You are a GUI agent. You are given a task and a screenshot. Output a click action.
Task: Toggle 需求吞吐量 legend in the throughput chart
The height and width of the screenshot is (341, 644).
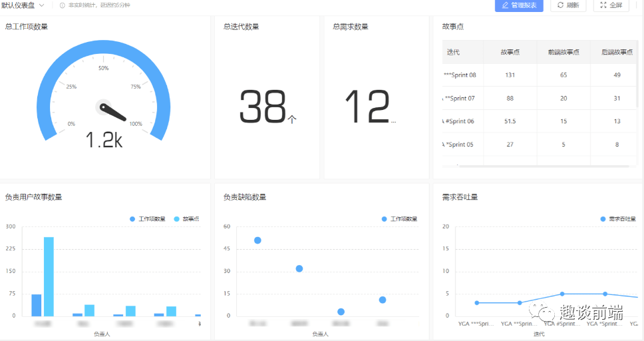pos(618,219)
